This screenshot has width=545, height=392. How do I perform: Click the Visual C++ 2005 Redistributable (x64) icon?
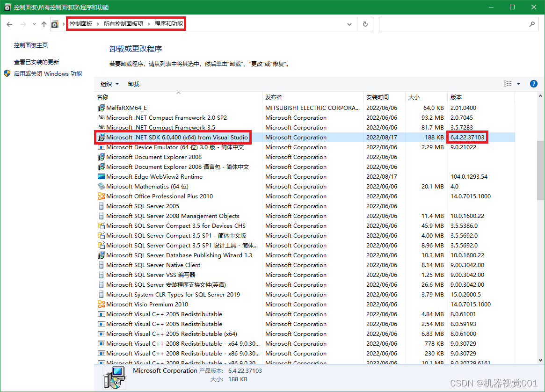click(101, 334)
